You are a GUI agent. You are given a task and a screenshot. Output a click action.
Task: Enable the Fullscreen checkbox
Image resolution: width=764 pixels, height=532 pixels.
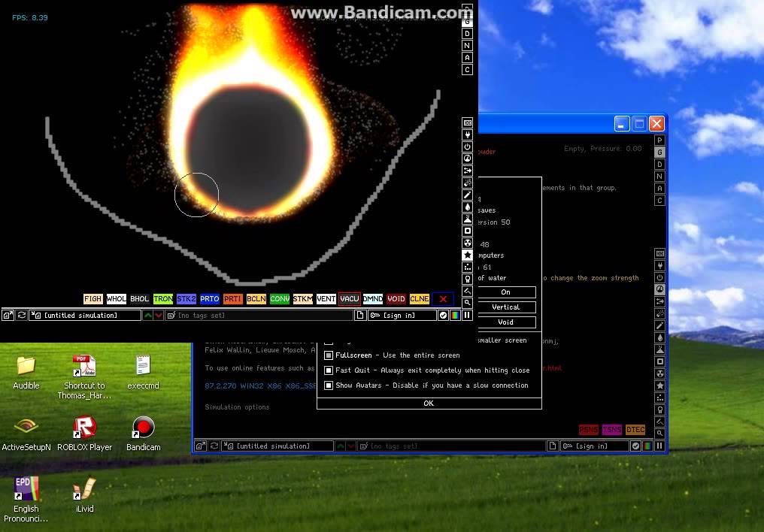tap(329, 355)
